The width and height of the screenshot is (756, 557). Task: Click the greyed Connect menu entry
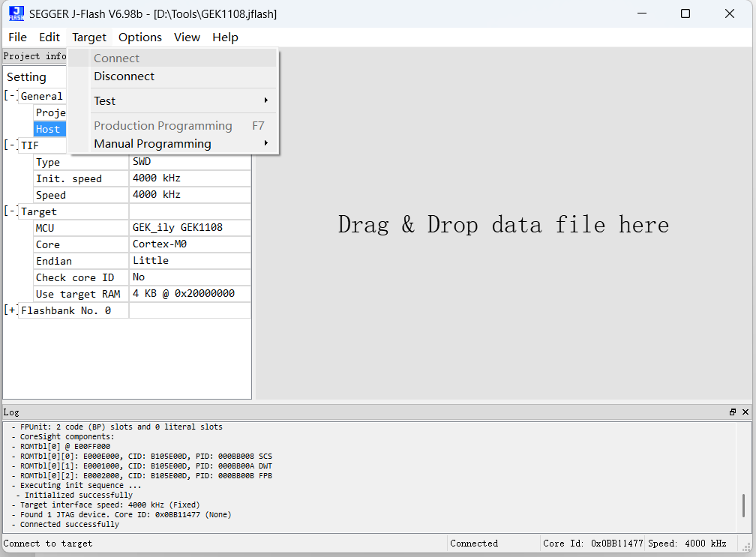[173, 58]
